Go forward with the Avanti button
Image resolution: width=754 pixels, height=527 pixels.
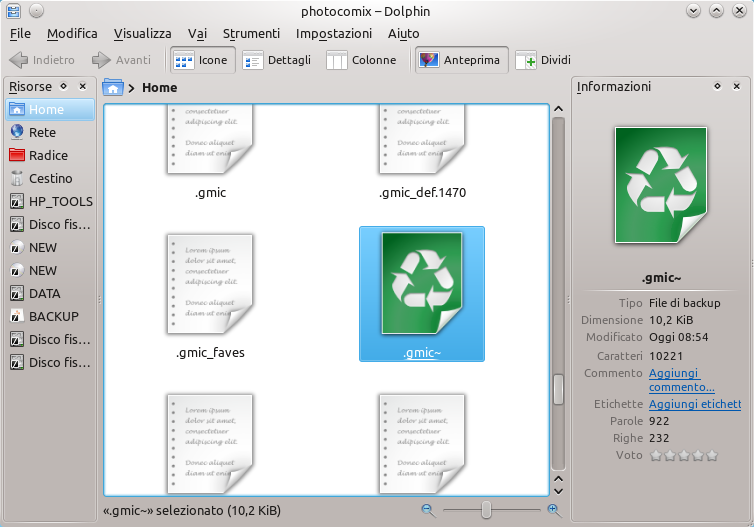pos(121,60)
